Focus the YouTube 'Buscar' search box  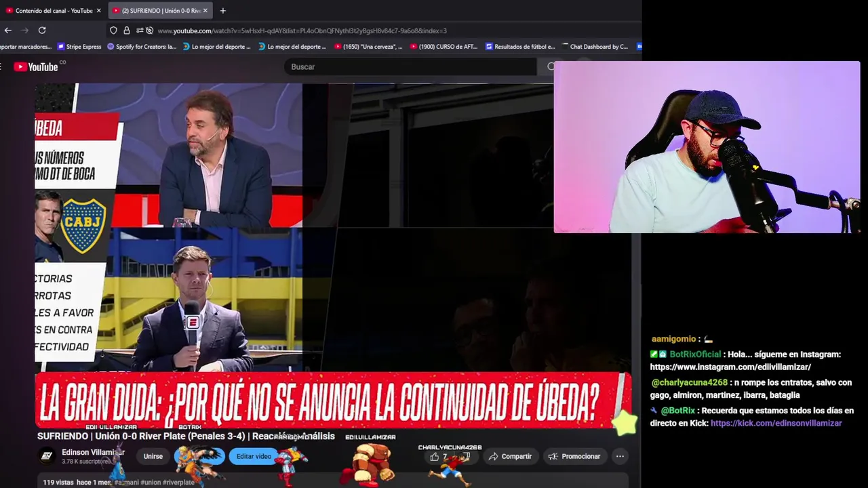point(410,66)
